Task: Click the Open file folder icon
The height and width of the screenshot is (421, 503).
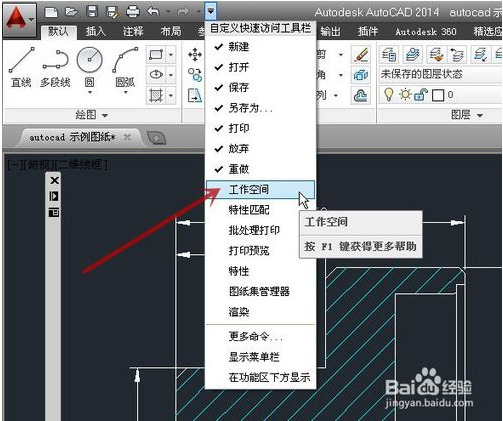Action: click(x=71, y=12)
